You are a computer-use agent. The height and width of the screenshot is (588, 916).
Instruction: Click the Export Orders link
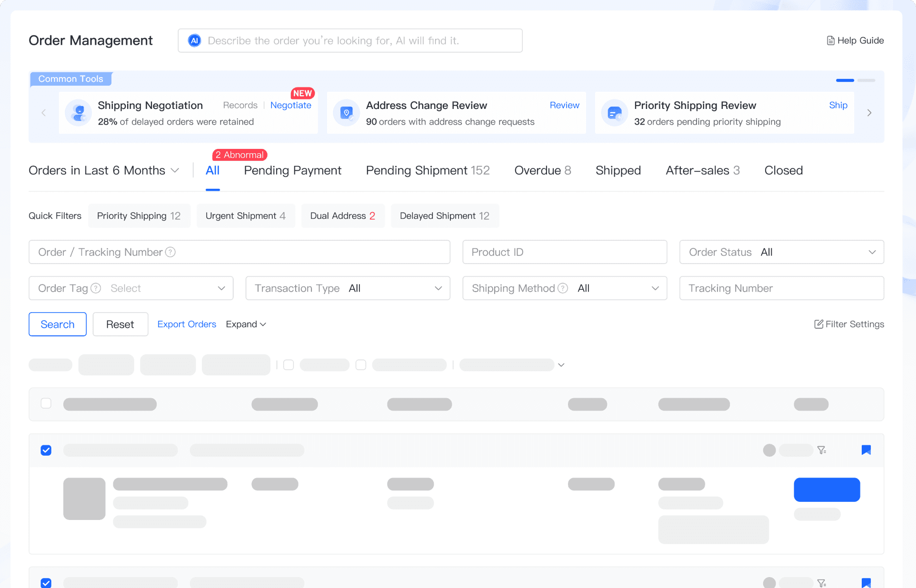pos(187,324)
